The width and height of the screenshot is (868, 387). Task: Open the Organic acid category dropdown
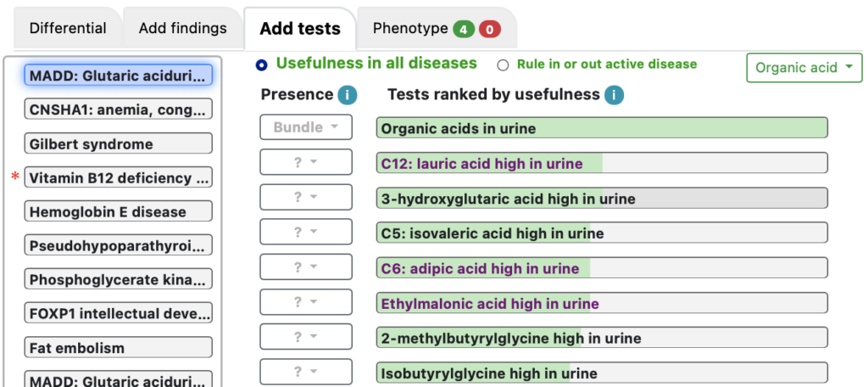click(804, 68)
